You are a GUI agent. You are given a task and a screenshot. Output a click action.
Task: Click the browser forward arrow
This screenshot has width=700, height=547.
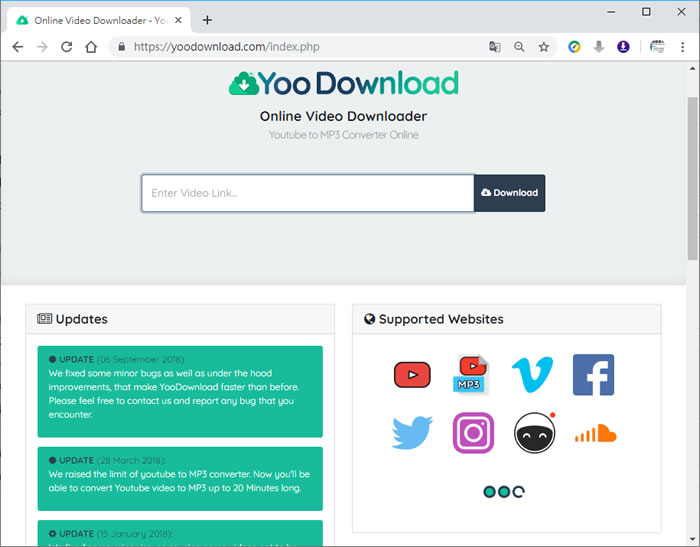[x=42, y=47]
